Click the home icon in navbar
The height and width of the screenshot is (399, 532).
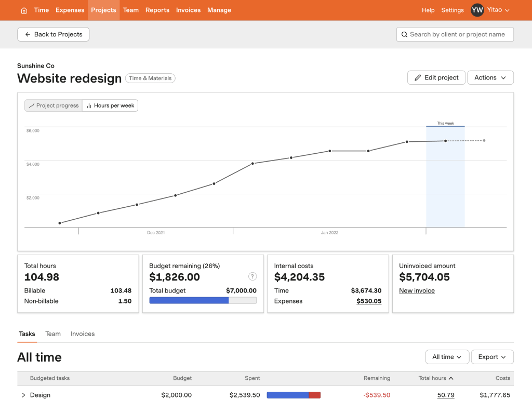click(x=24, y=10)
